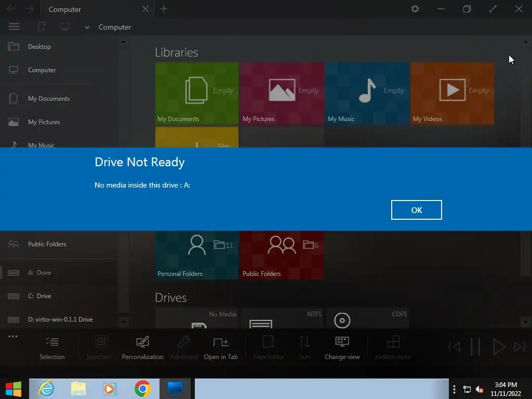
Task: Click the NTFS drive tile
Action: coord(282,318)
